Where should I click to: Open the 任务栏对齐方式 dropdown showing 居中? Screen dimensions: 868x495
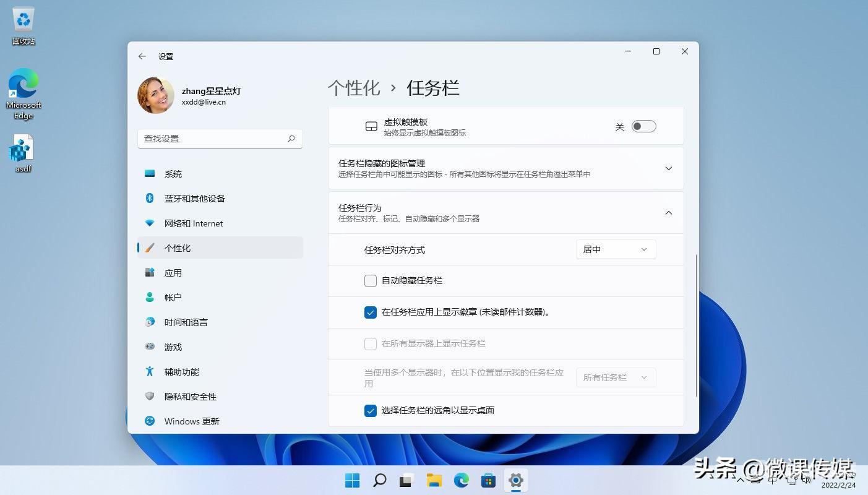tap(615, 249)
